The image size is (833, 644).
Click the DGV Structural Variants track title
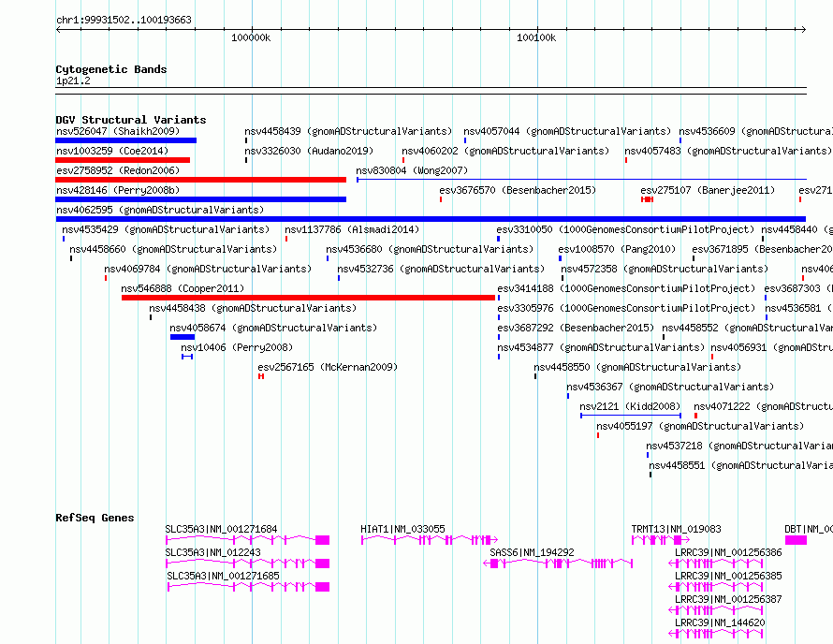coord(131,120)
